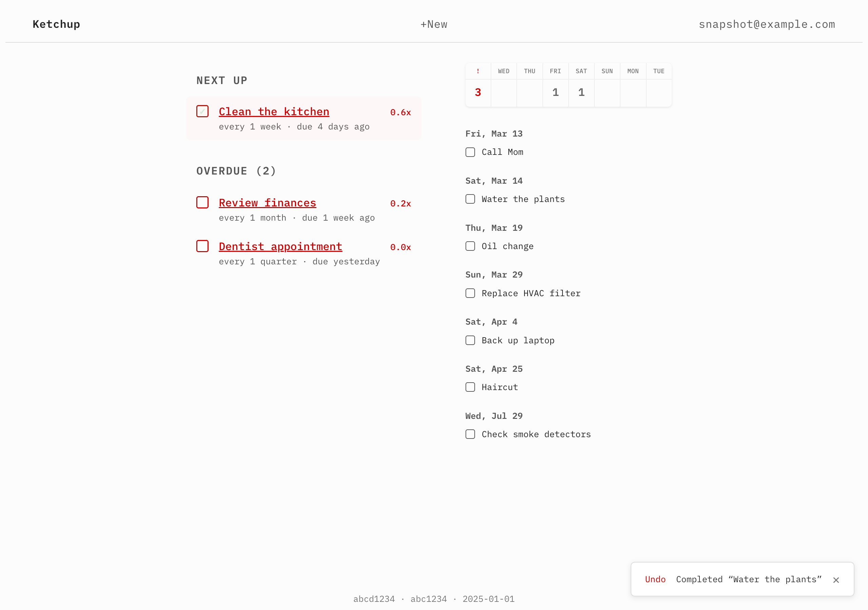Check off the "Clean the kitchen" task

202,111
